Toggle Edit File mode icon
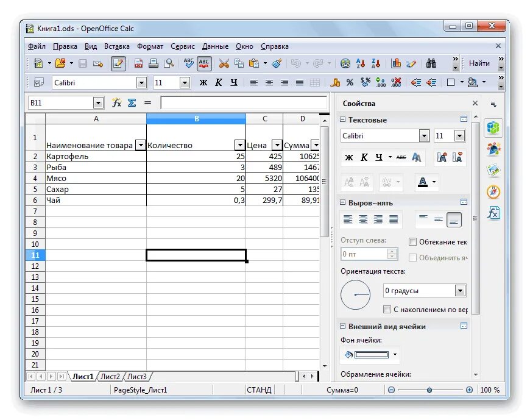The width and height of the screenshot is (530, 420). click(118, 63)
